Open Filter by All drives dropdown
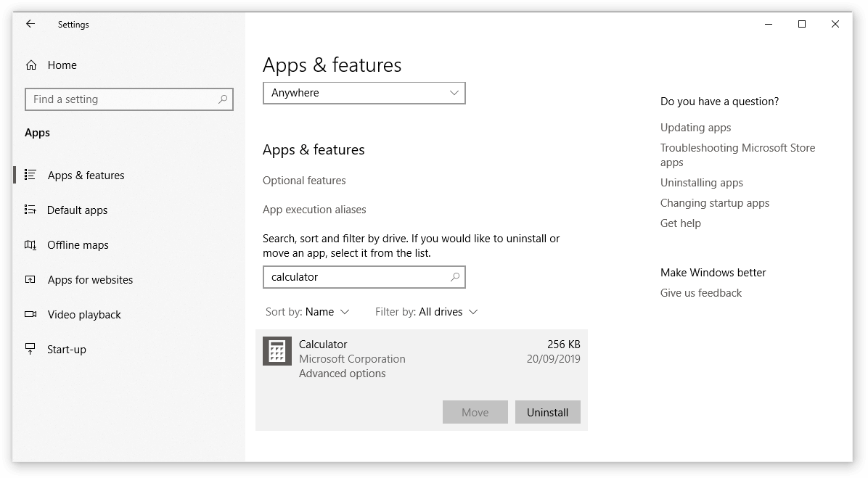868x478 pixels. pyautogui.click(x=427, y=312)
